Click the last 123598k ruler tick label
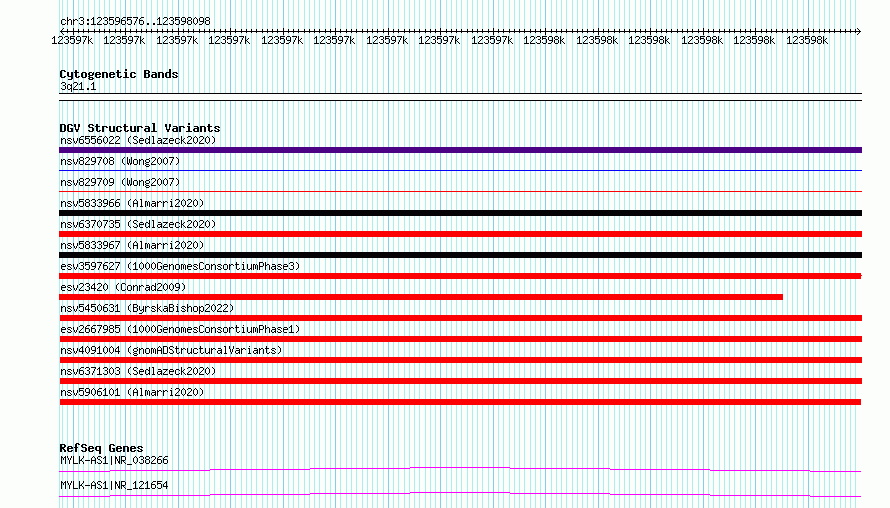This screenshot has width=890, height=508. click(x=807, y=40)
